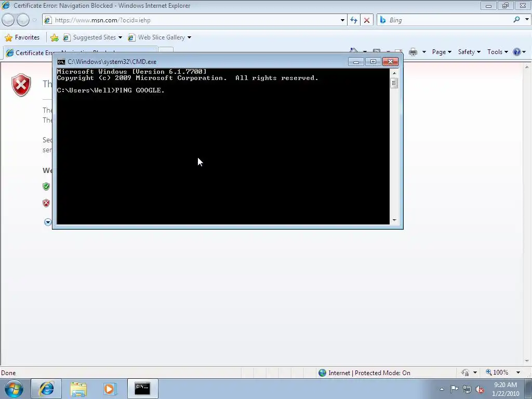532x399 pixels.
Task: Open the Safety menu
Action: [469, 52]
